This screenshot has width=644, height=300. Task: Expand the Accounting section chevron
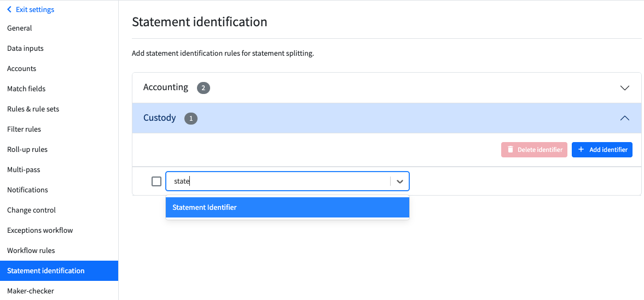tap(625, 88)
